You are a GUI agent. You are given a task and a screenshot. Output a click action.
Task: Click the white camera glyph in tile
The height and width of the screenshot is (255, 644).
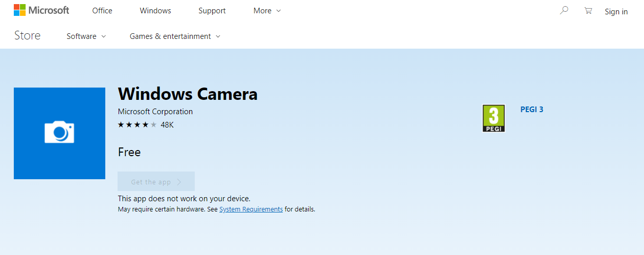click(59, 132)
